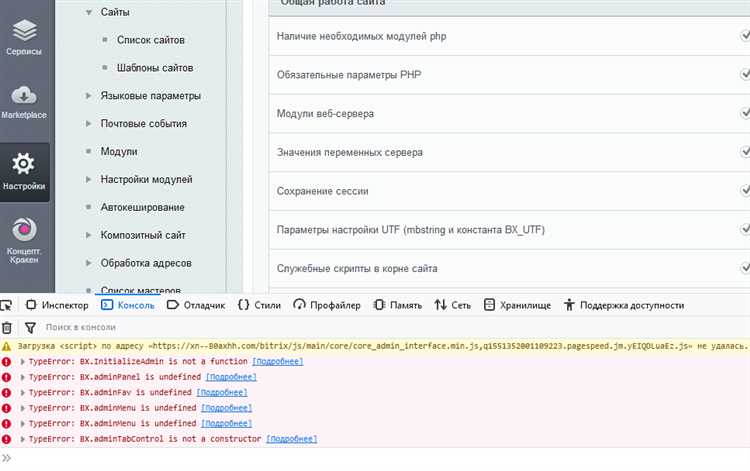Click the Сеть arrows icon
Viewport: 750px width, 471px height.
point(441,305)
